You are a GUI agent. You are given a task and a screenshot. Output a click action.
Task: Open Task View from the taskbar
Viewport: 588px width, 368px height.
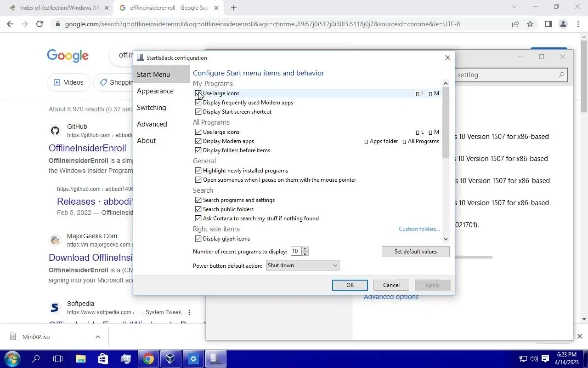(x=58, y=359)
